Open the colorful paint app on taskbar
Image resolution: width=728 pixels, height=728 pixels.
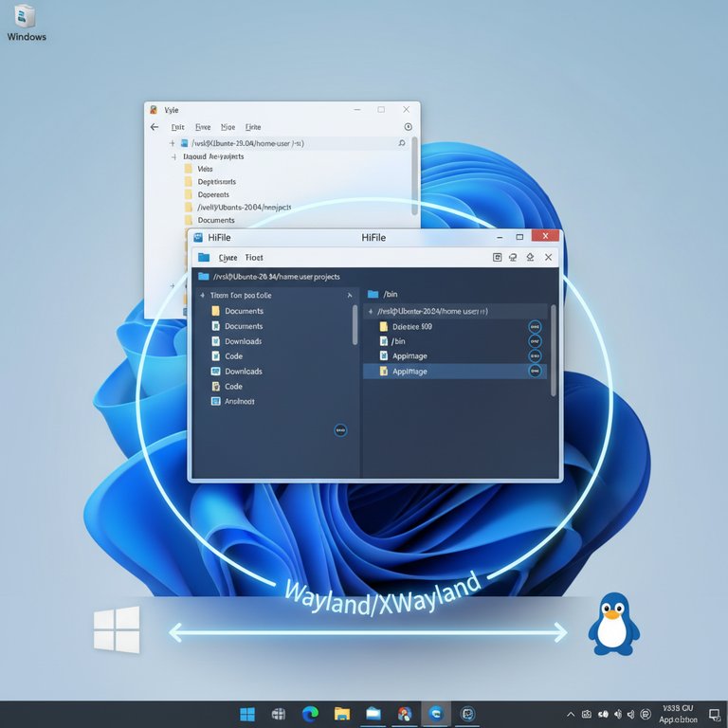point(405,714)
